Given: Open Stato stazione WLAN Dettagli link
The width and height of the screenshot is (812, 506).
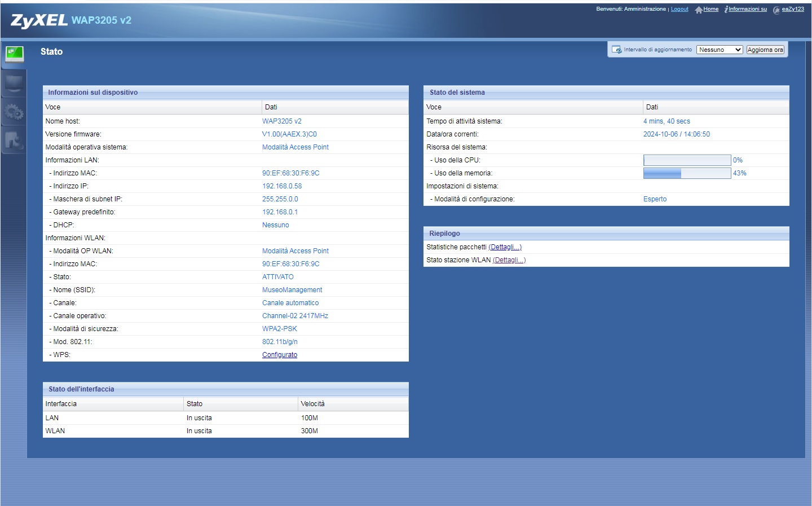Looking at the screenshot, I should tap(509, 260).
